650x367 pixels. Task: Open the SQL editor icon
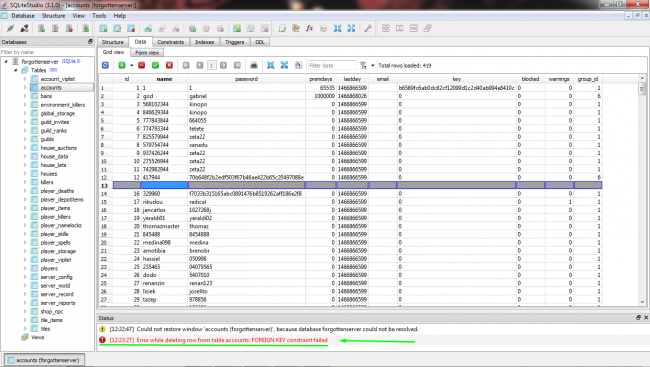coord(282,28)
